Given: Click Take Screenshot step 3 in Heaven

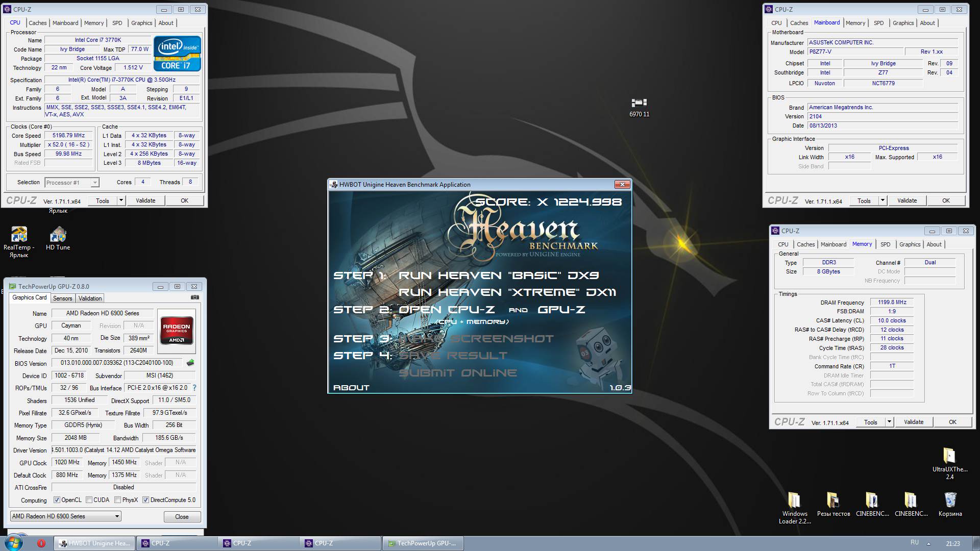Looking at the screenshot, I should click(x=476, y=339).
